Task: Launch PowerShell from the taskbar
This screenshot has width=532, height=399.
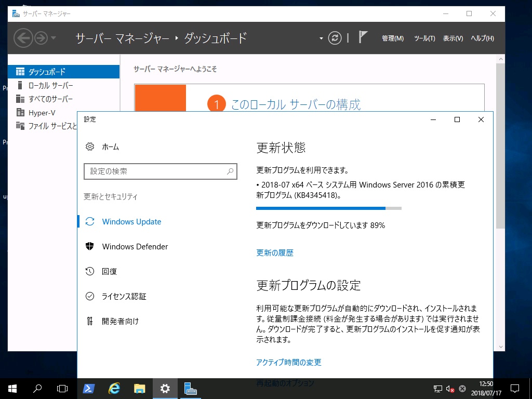Action: [x=89, y=389]
